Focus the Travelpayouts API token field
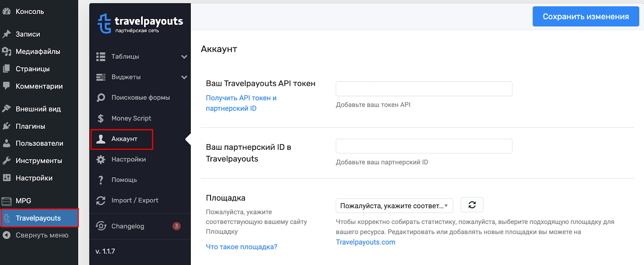644x265 pixels. 424,89
